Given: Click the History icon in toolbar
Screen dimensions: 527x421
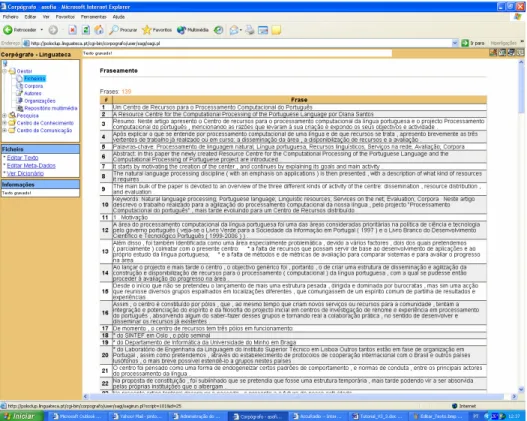Looking at the screenshot, I should [x=218, y=30].
